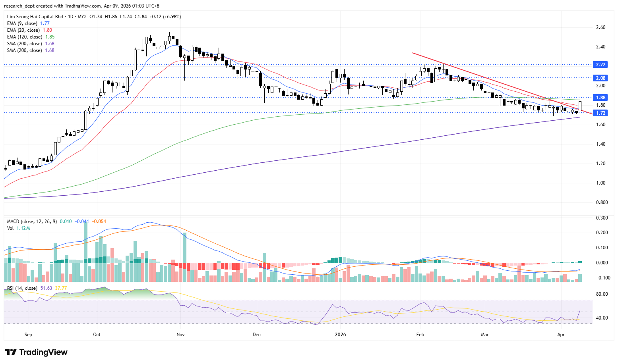This screenshot has height=364, width=618.
Task: Select the 2.08 horizontal level price label
Action: [x=601, y=78]
